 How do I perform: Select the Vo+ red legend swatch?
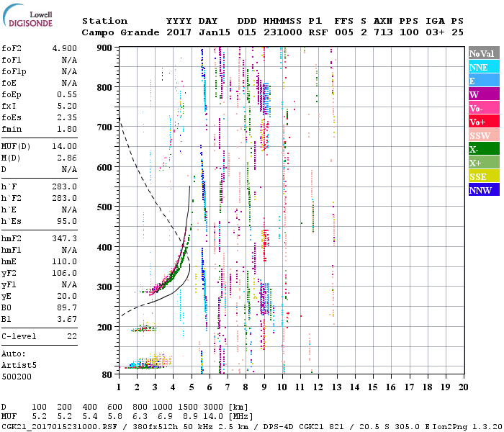coord(483,122)
